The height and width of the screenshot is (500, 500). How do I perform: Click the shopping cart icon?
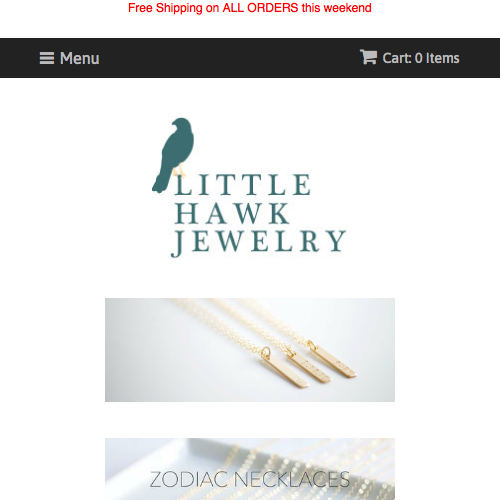(x=368, y=57)
